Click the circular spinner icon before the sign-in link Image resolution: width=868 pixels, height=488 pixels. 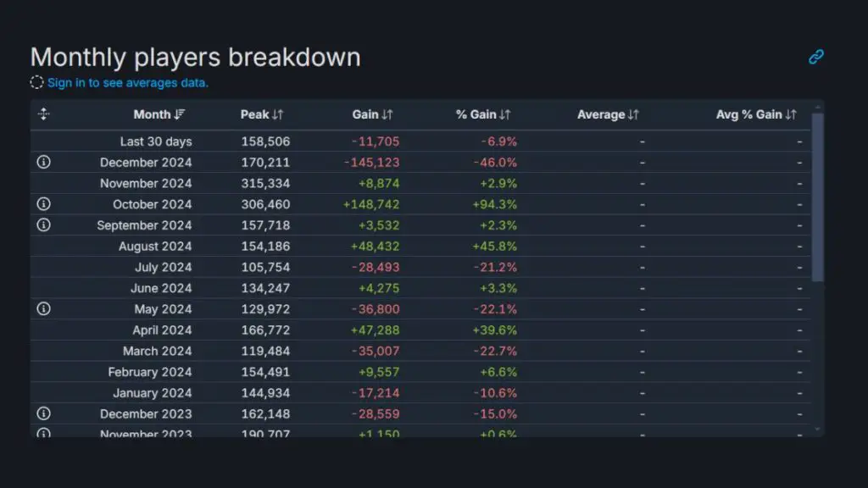point(36,82)
